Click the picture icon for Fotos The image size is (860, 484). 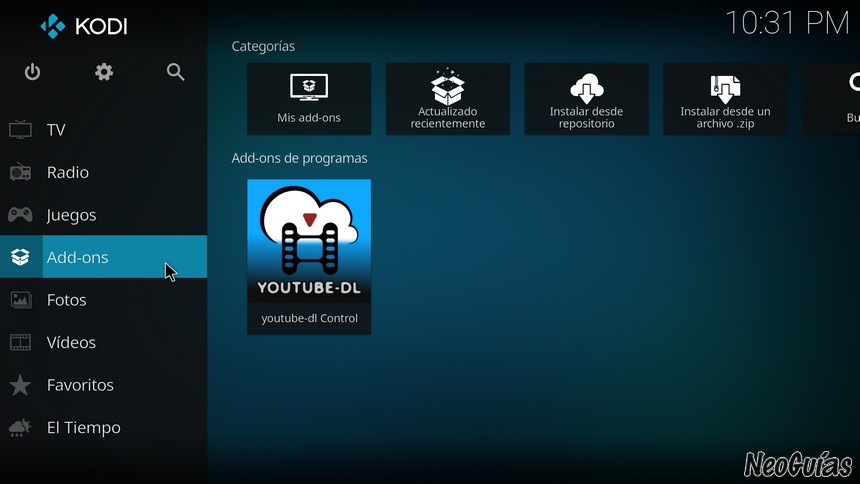coord(20,300)
